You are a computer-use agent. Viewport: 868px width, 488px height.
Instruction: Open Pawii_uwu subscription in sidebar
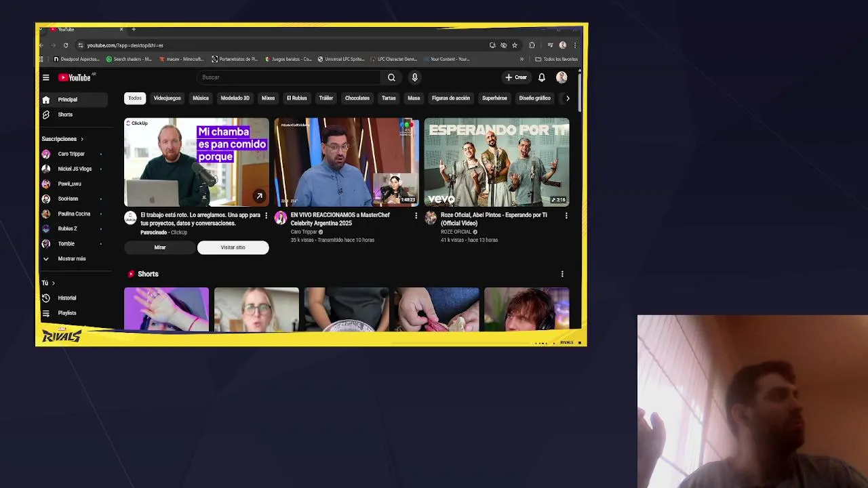[x=74, y=184]
